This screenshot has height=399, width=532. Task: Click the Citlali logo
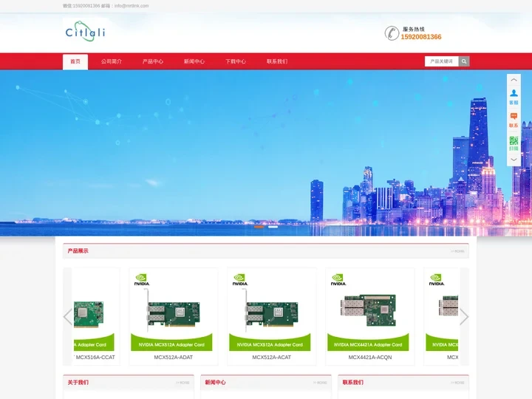85,31
